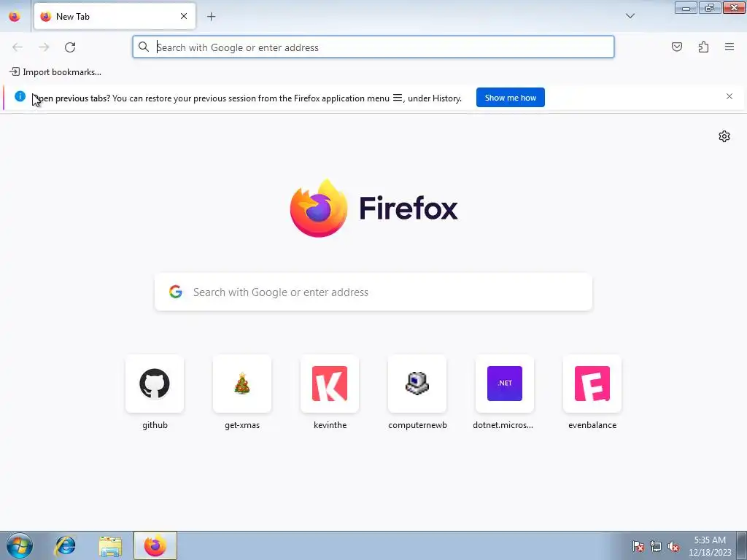Screen dimensions: 747x560
Task: Click the magnifier icon in address bar
Action: coord(144,47)
